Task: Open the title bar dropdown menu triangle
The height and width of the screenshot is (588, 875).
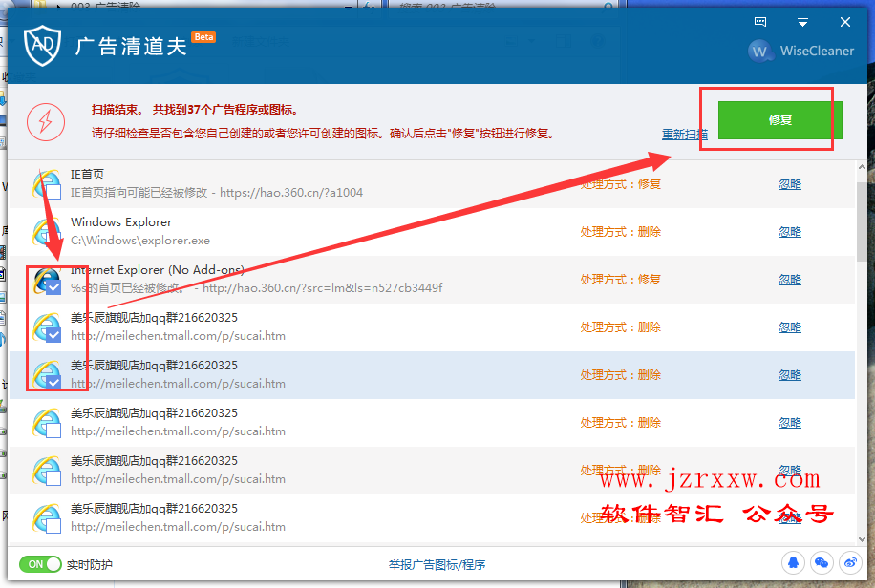Action: [802, 22]
